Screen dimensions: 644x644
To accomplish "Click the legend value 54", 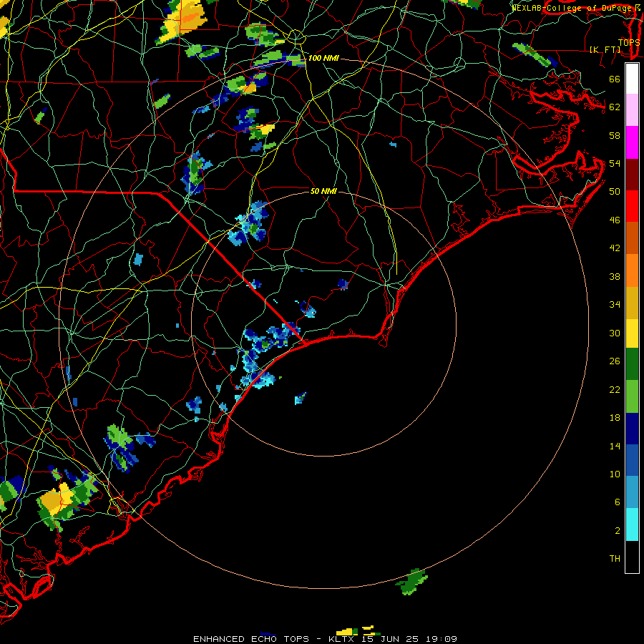I will 615,163.
